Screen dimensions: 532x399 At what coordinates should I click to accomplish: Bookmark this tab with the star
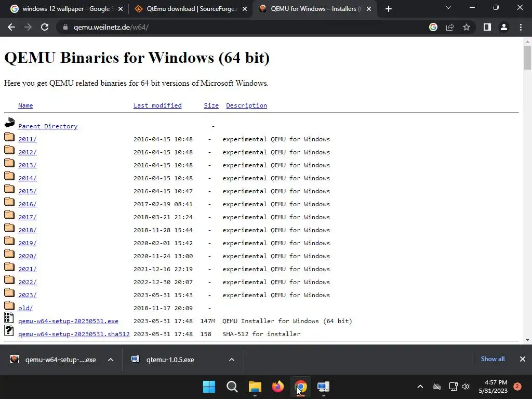coord(467,27)
